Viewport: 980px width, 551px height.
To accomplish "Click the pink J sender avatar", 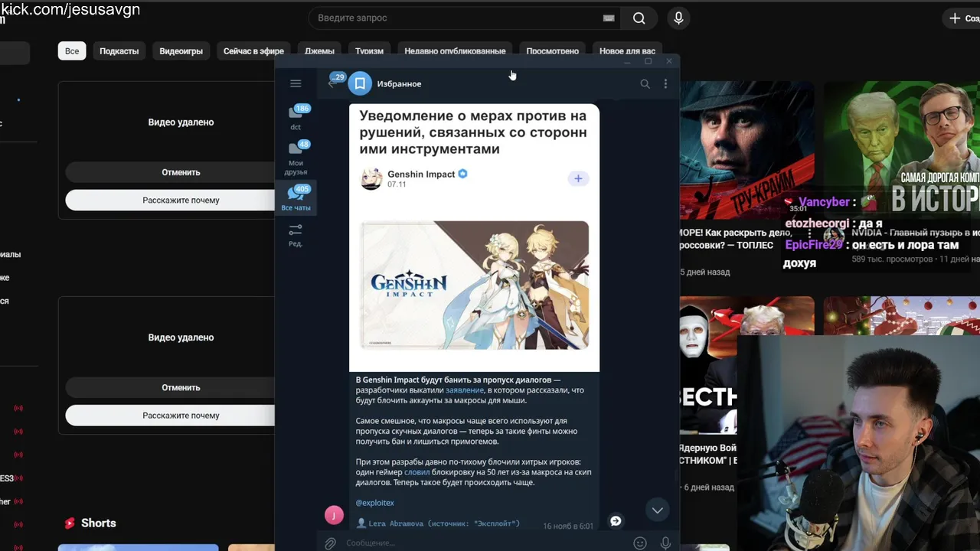I will (334, 515).
